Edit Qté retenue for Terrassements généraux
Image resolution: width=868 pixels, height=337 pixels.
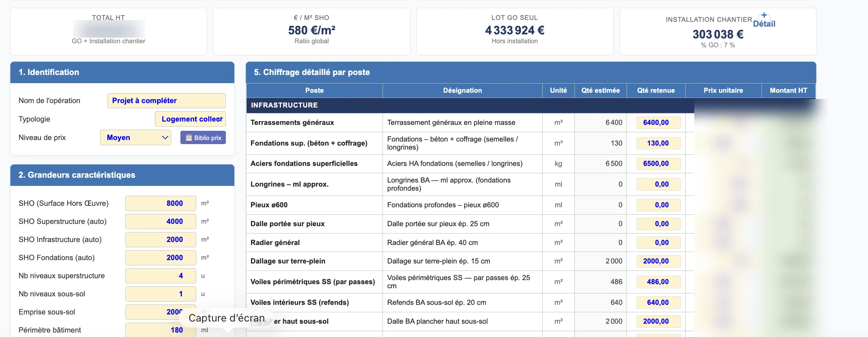(x=658, y=123)
